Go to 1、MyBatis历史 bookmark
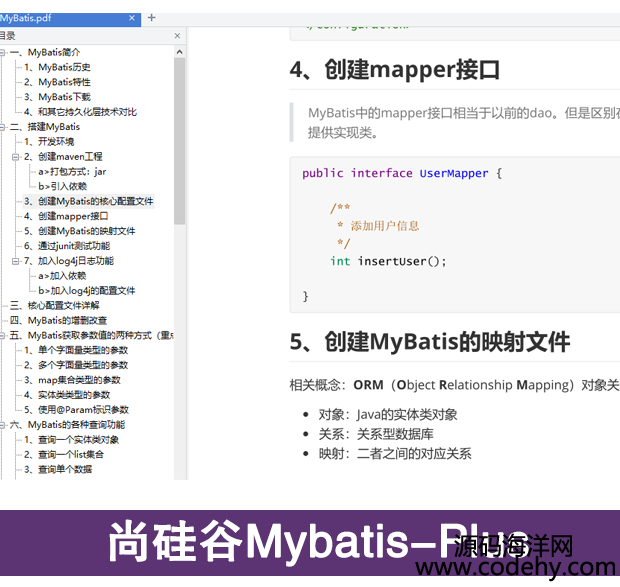 pos(57,67)
